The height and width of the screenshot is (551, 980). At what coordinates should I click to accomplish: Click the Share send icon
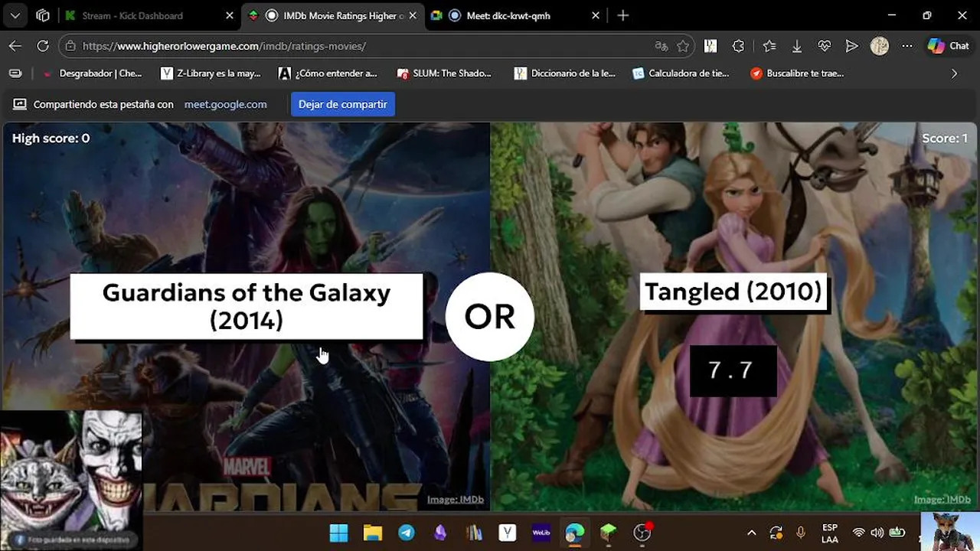[x=851, y=46]
